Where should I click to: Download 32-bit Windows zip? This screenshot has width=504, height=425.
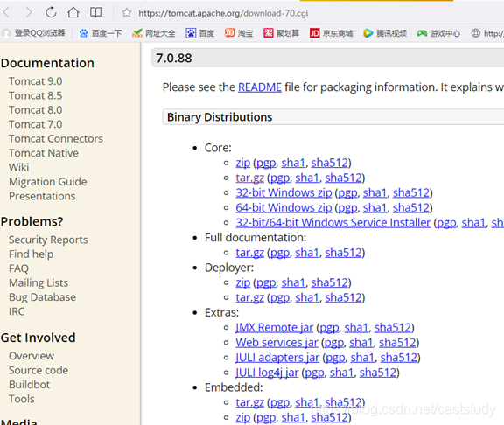(x=283, y=192)
